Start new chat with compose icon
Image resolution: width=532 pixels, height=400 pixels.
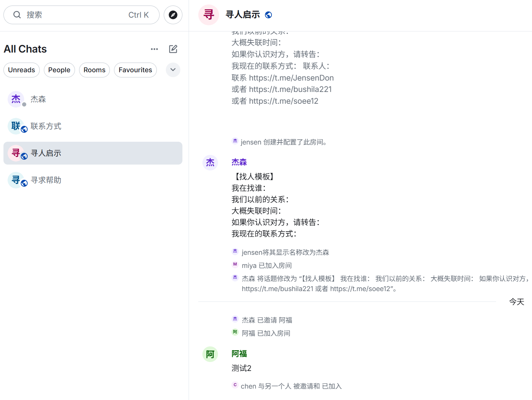pos(173,49)
